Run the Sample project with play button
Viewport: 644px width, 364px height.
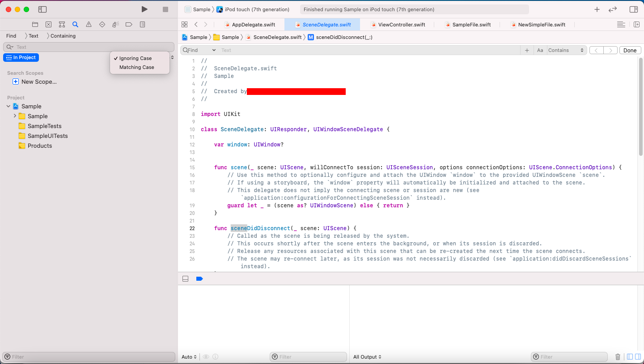tap(144, 9)
